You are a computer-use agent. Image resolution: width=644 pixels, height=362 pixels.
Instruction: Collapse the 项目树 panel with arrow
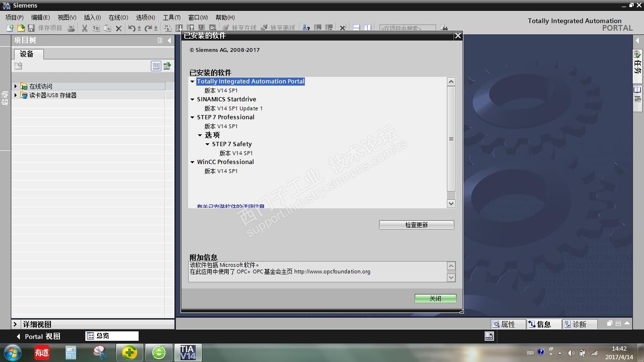(x=169, y=41)
